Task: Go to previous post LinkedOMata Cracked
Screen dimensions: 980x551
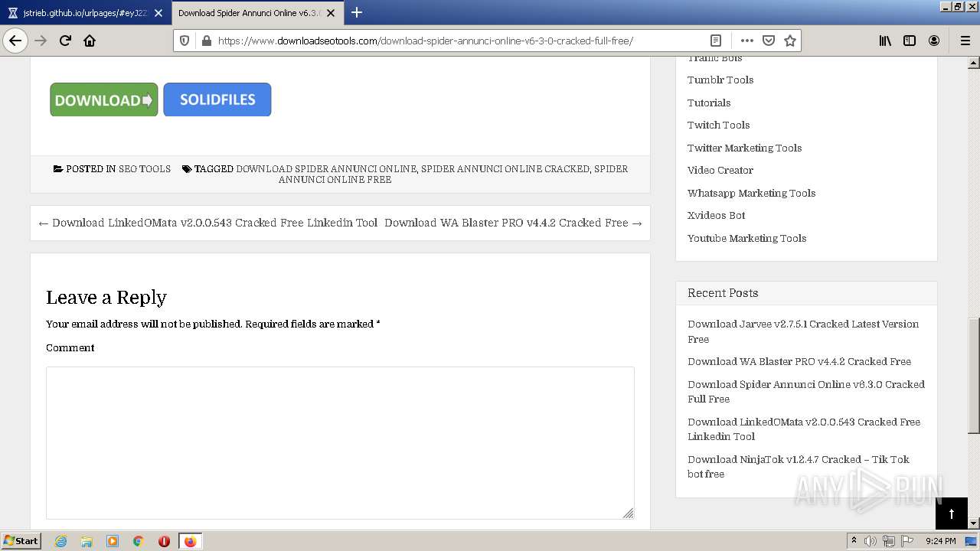Action: coord(207,223)
